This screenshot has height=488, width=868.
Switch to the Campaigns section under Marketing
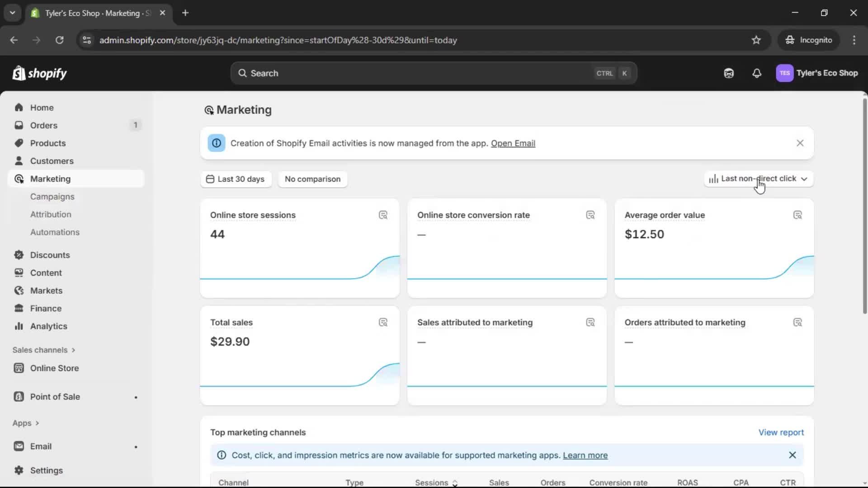point(52,197)
